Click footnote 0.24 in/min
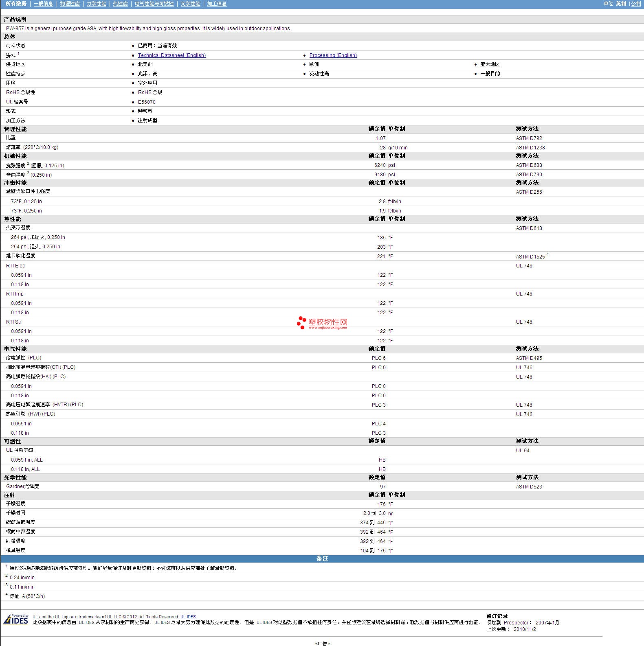Image resolution: width=644 pixels, height=646 pixels. 22,578
